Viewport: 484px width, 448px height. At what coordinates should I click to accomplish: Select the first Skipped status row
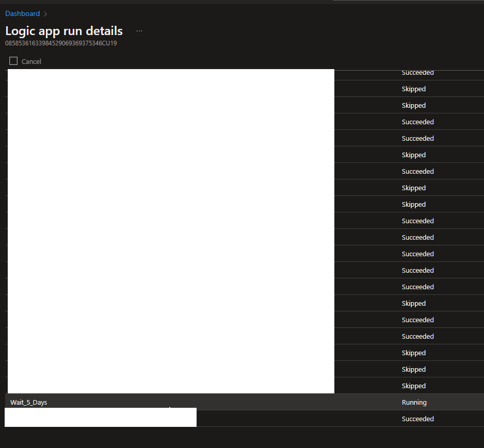(x=414, y=89)
